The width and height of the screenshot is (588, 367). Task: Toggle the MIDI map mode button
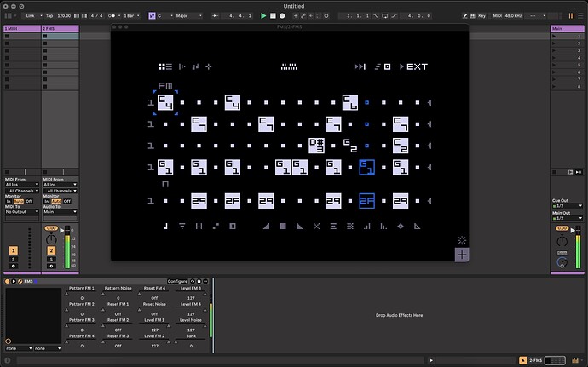pyautogui.click(x=498, y=15)
